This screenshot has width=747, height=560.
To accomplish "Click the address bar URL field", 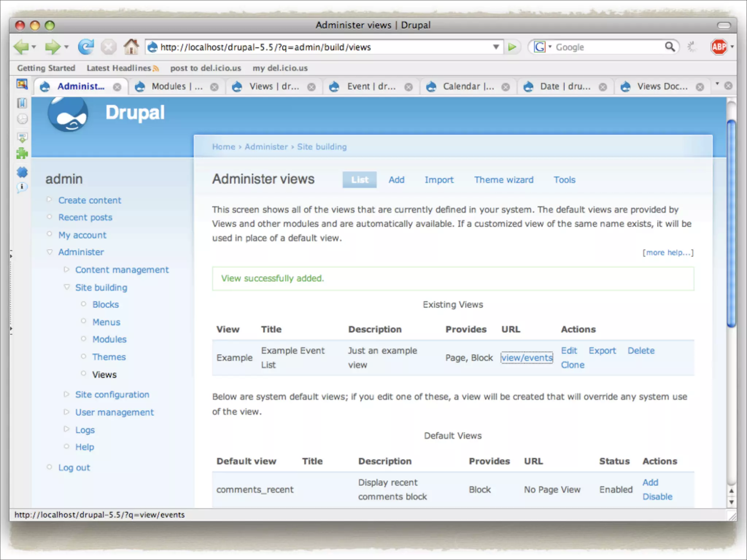I will tap(324, 47).
